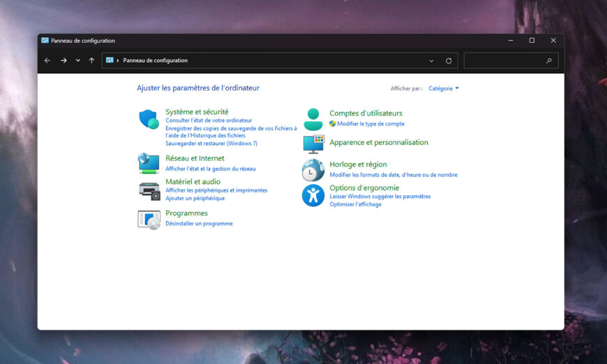This screenshot has width=607, height=364.
Task: Click Laisser Windows suggérer les paramètres
Action: pyautogui.click(x=380, y=197)
